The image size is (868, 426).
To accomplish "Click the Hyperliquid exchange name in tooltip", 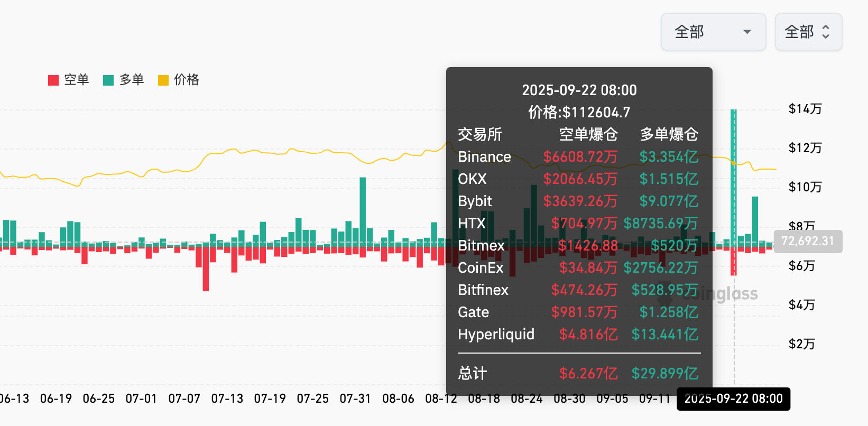I will pos(496,335).
